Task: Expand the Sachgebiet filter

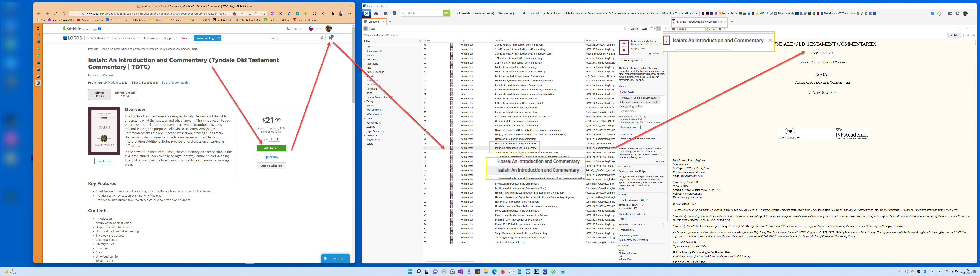Action: pyautogui.click(x=364, y=64)
